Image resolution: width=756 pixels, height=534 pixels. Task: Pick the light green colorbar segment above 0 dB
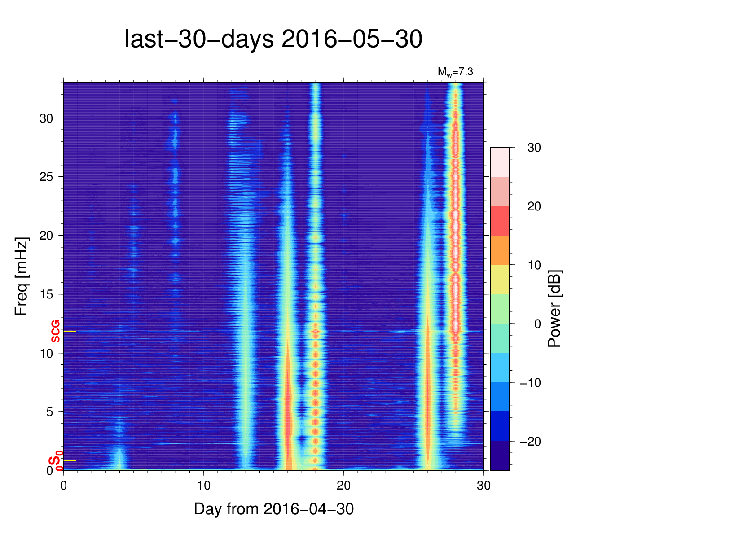point(500,309)
